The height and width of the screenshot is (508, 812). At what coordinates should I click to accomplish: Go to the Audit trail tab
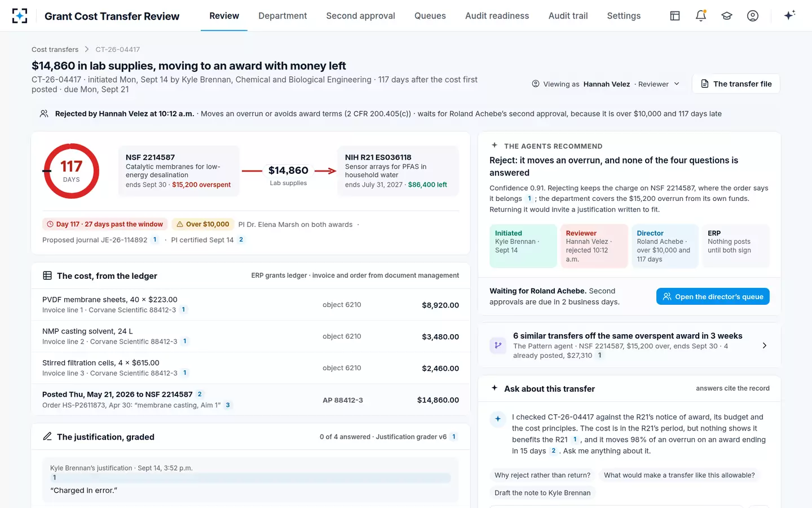click(568, 16)
